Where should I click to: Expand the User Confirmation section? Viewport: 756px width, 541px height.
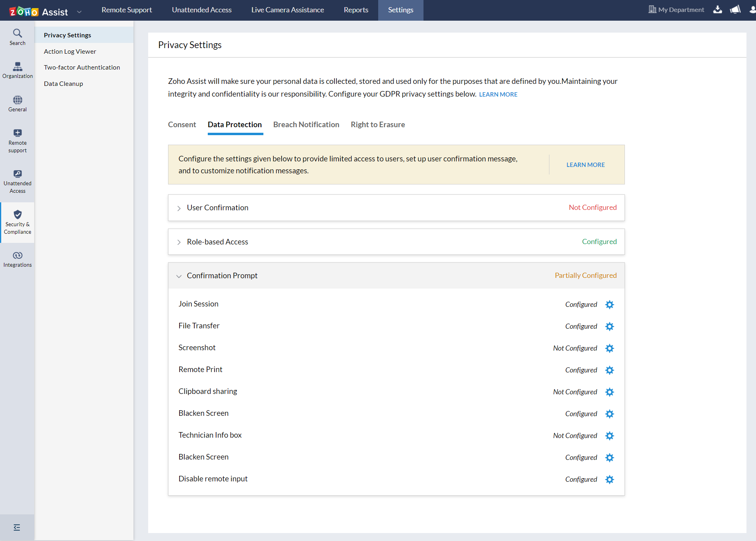[x=179, y=208]
